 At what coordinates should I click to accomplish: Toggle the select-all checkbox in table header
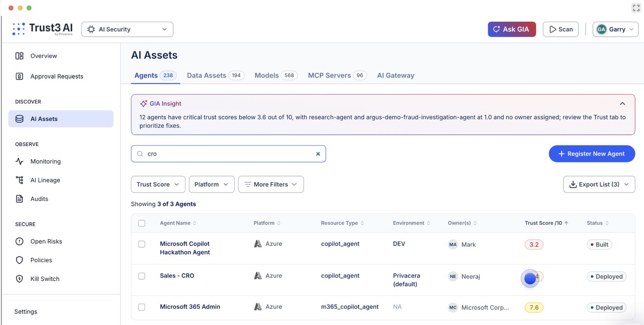pyautogui.click(x=142, y=223)
